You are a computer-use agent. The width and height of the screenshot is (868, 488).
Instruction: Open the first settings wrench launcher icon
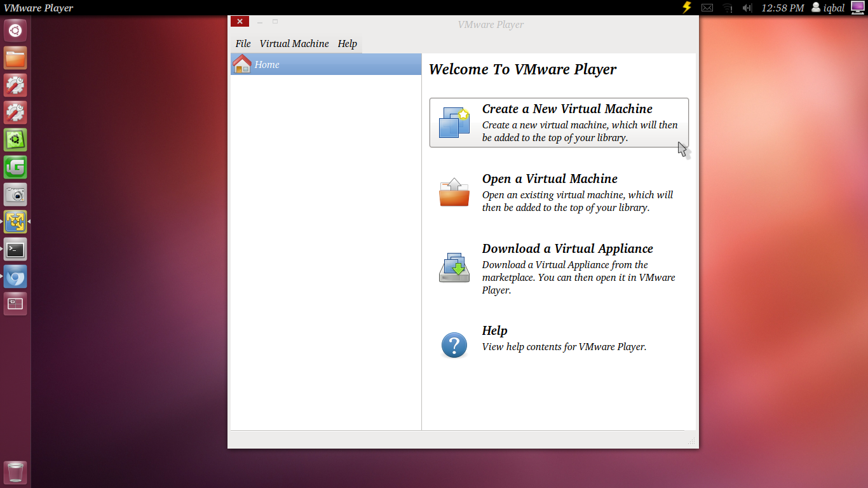point(15,85)
